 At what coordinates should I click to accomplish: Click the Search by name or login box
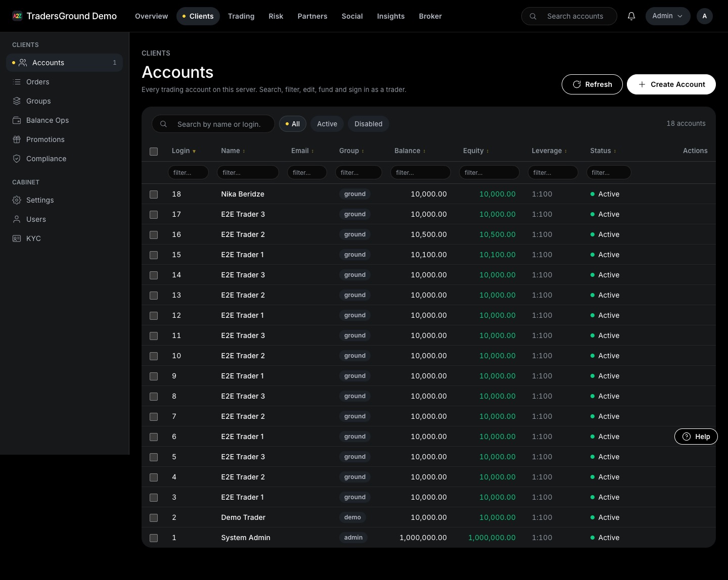[213, 124]
